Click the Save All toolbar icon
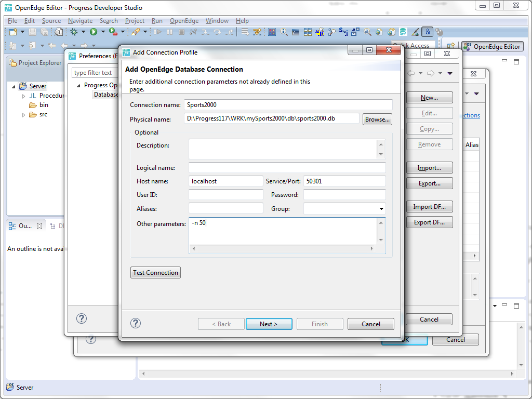Screen dimensions: 532x399 tap(45, 32)
